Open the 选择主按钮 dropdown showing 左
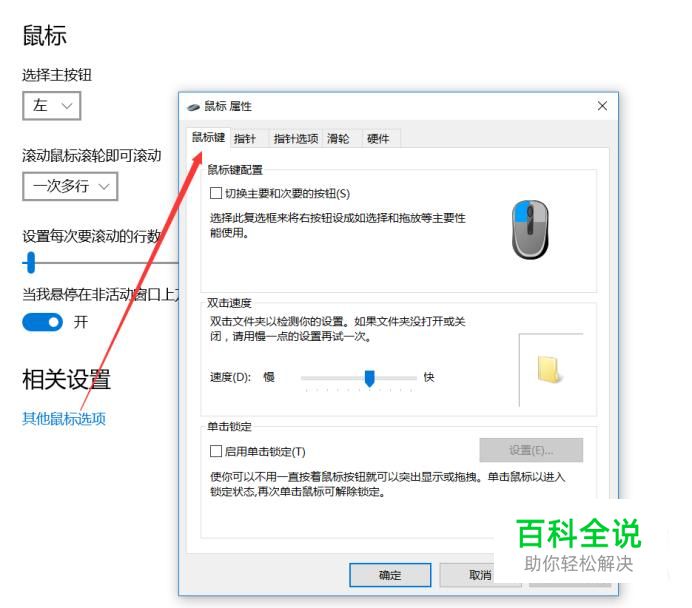Image resolution: width=692 pixels, height=608 pixels. (x=52, y=106)
